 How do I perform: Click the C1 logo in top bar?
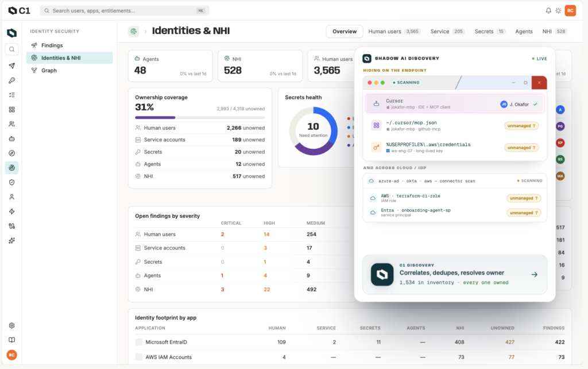19,10
